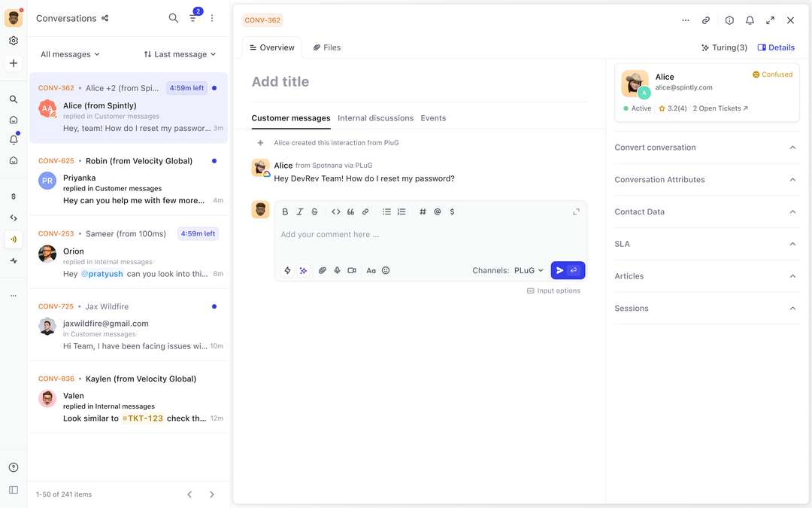Expand the comment editor box
812x508 pixels.
click(576, 211)
